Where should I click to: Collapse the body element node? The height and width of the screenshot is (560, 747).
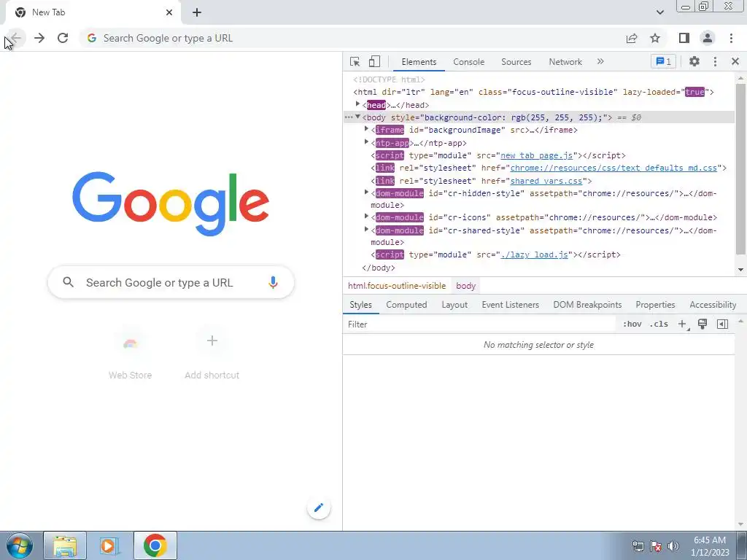(x=357, y=117)
